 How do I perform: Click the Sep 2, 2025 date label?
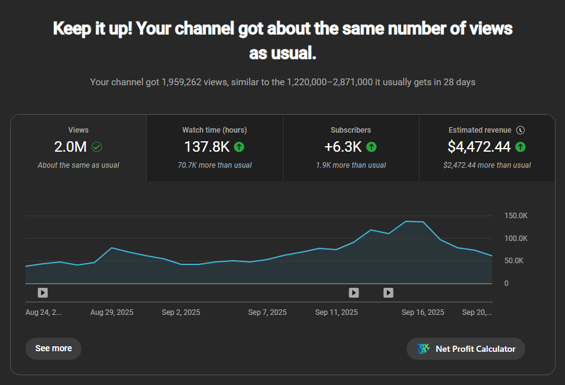[x=181, y=312]
